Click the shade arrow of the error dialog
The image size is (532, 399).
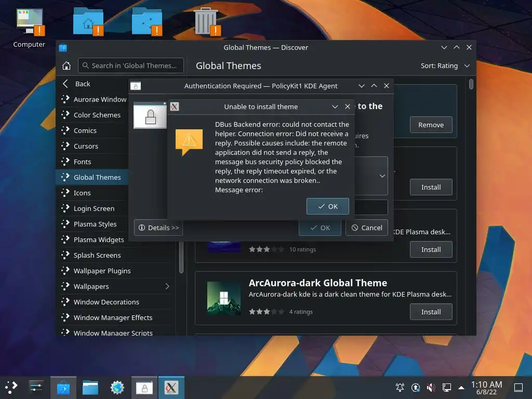click(335, 107)
